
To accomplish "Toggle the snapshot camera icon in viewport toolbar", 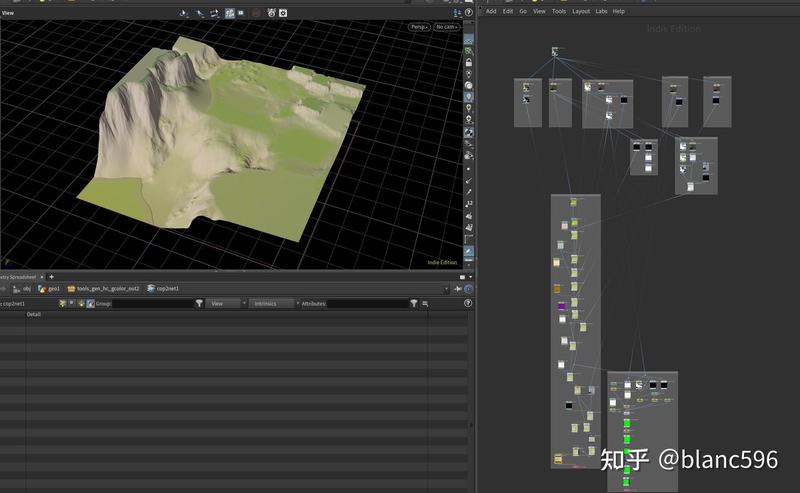I will pos(283,13).
